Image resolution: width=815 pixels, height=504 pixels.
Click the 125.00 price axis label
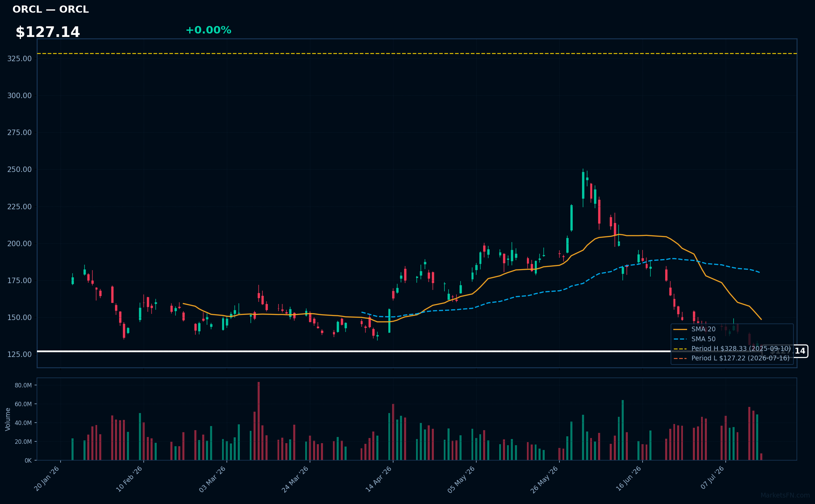pos(20,354)
